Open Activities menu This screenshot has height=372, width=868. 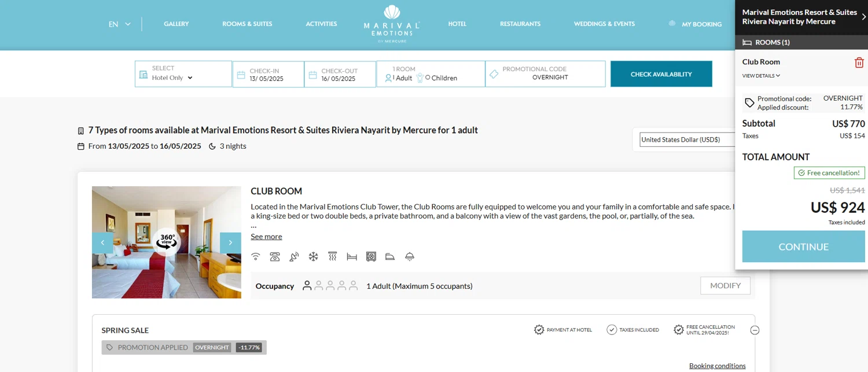[x=321, y=24]
